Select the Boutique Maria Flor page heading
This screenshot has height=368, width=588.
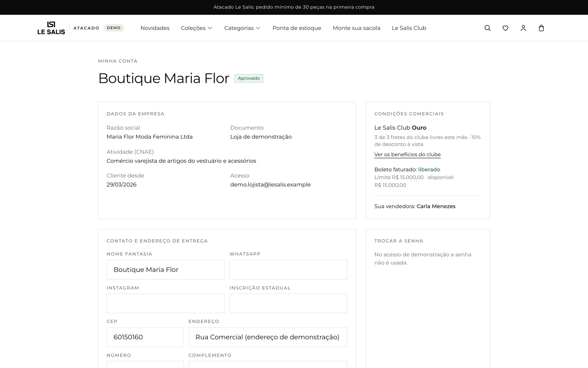click(x=164, y=78)
